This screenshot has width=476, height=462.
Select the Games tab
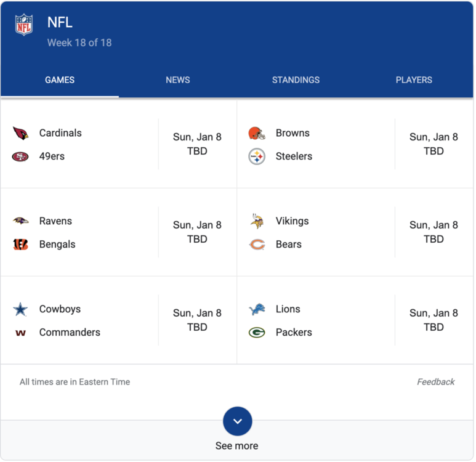(x=60, y=80)
